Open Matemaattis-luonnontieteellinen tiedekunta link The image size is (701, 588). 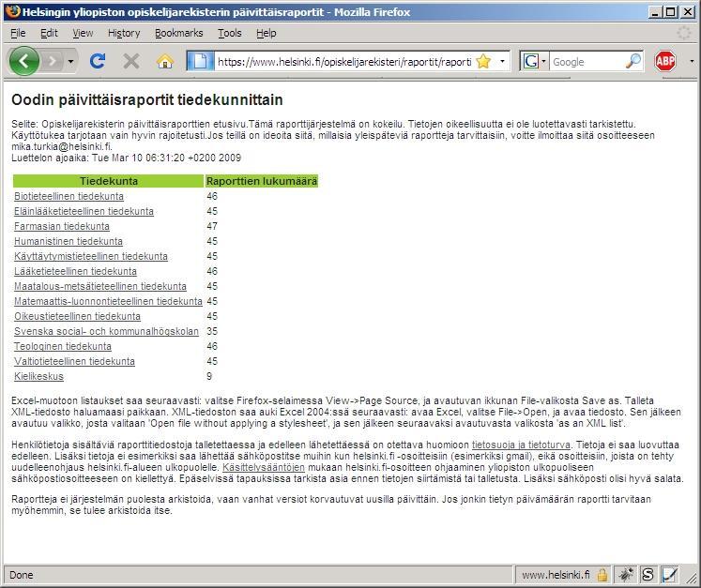[108, 301]
